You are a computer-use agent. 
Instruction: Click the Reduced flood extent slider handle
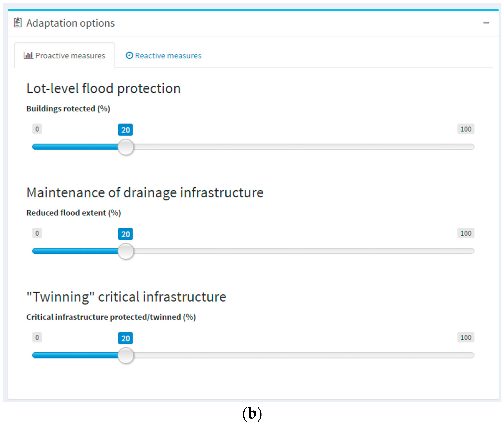(126, 251)
